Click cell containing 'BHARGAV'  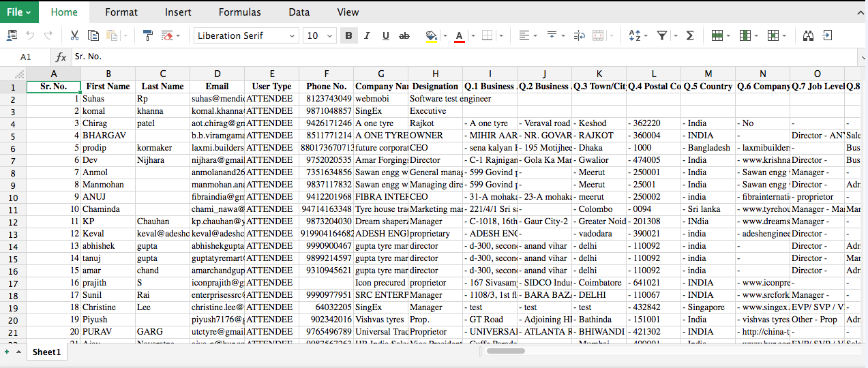tap(108, 136)
